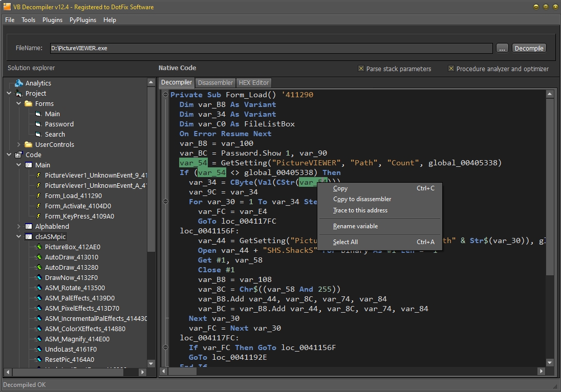
Task: Click the VB Decompiler app icon in title bar
Action: (7, 7)
